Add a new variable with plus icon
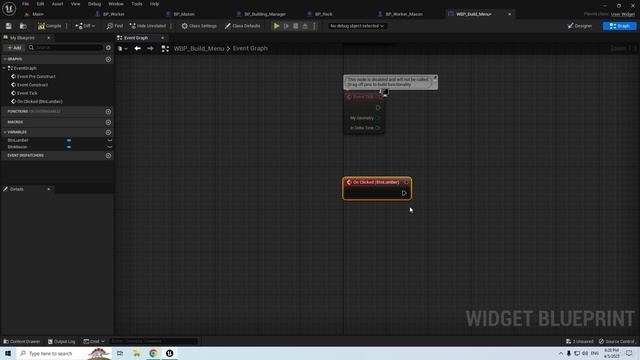 [x=108, y=132]
